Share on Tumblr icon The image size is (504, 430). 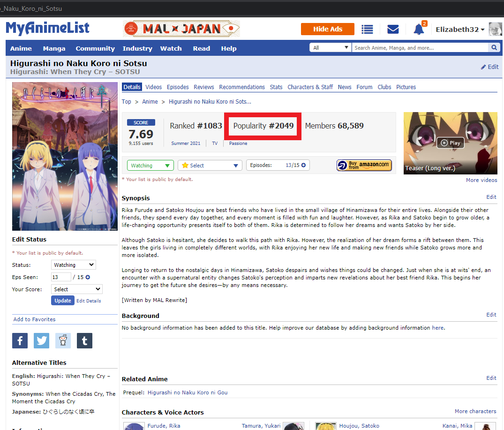pos(84,340)
